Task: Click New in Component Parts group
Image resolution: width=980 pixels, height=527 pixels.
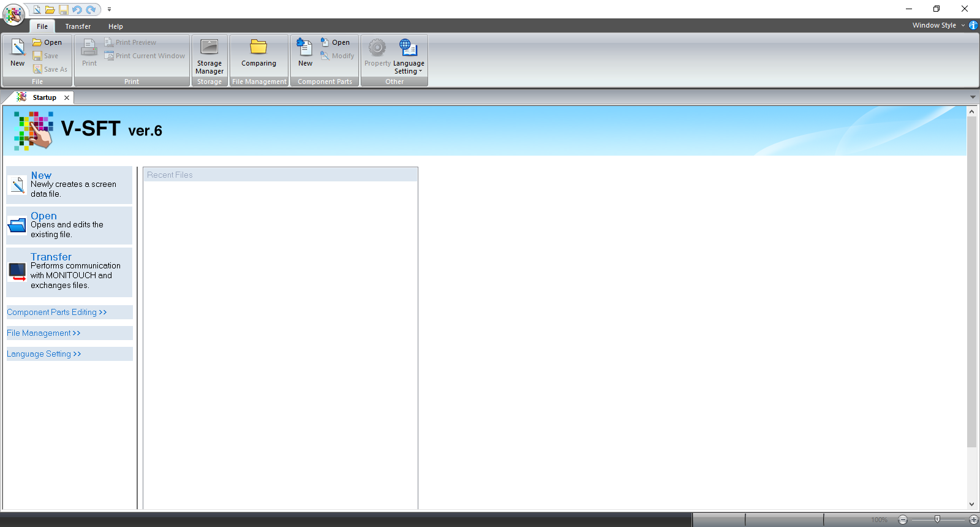Action: (x=305, y=53)
